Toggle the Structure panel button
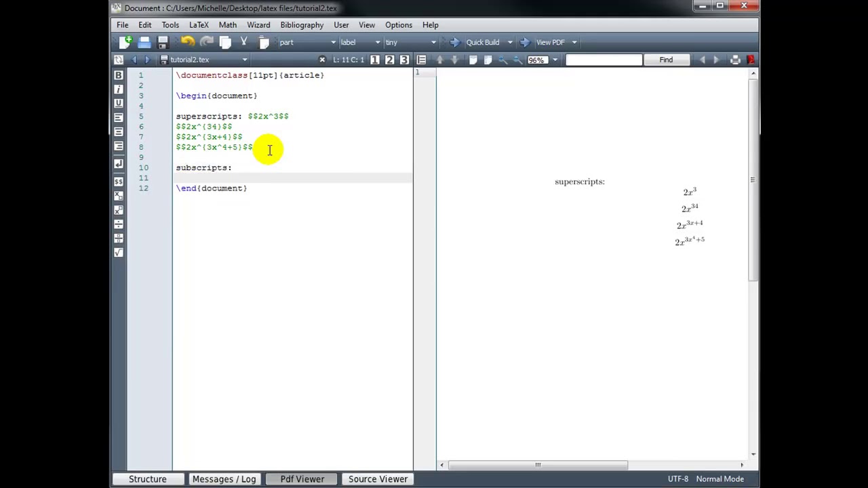Viewport: 868px width, 488px height. (x=147, y=479)
